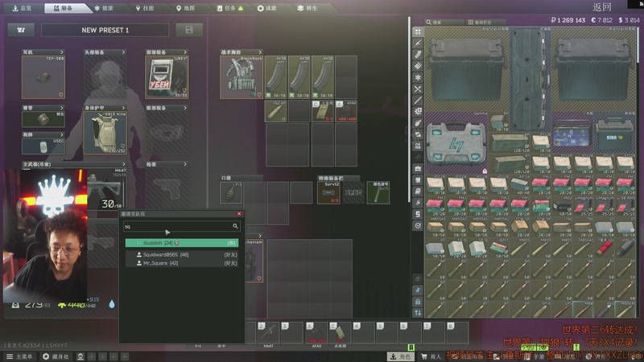
Task: Open the Gamma secure container
Action: 456,143
